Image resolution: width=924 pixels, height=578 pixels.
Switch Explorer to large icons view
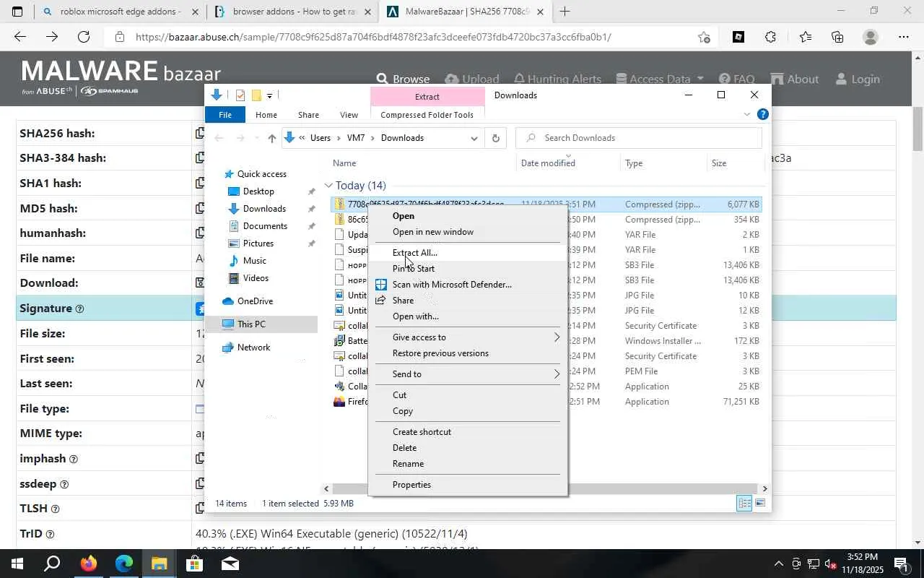(x=759, y=504)
